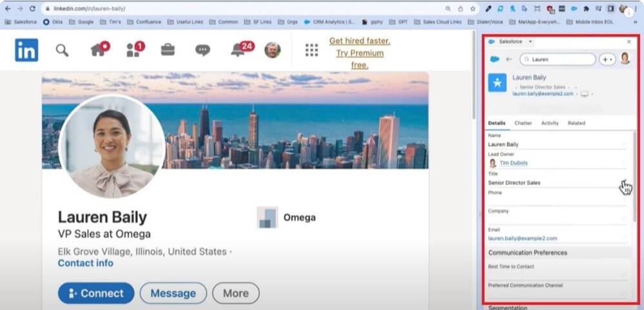Click Lauren Baily's profile photo
The height and width of the screenshot is (310, 644).
pos(112,146)
